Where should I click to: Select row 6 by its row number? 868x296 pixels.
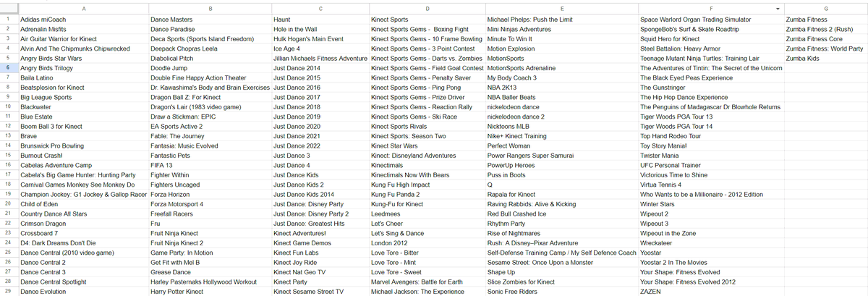tap(9, 67)
